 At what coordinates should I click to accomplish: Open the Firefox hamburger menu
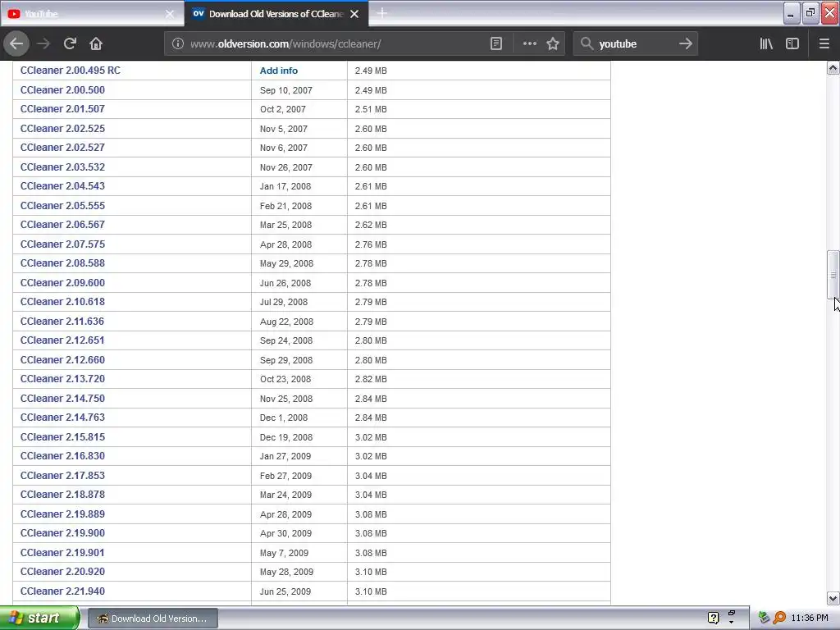click(824, 44)
